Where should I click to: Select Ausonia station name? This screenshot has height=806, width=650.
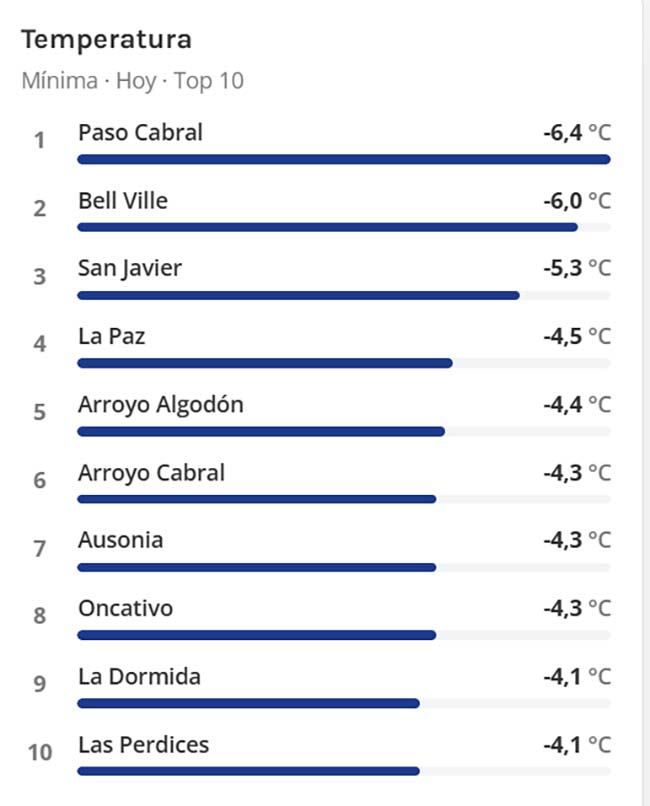[x=121, y=540]
